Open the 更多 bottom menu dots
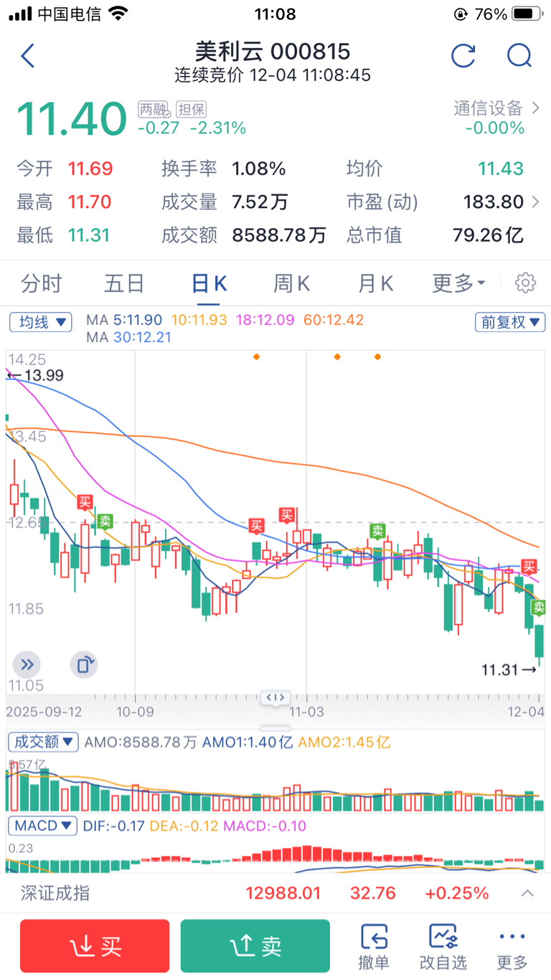This screenshot has height=980, width=551. (512, 946)
